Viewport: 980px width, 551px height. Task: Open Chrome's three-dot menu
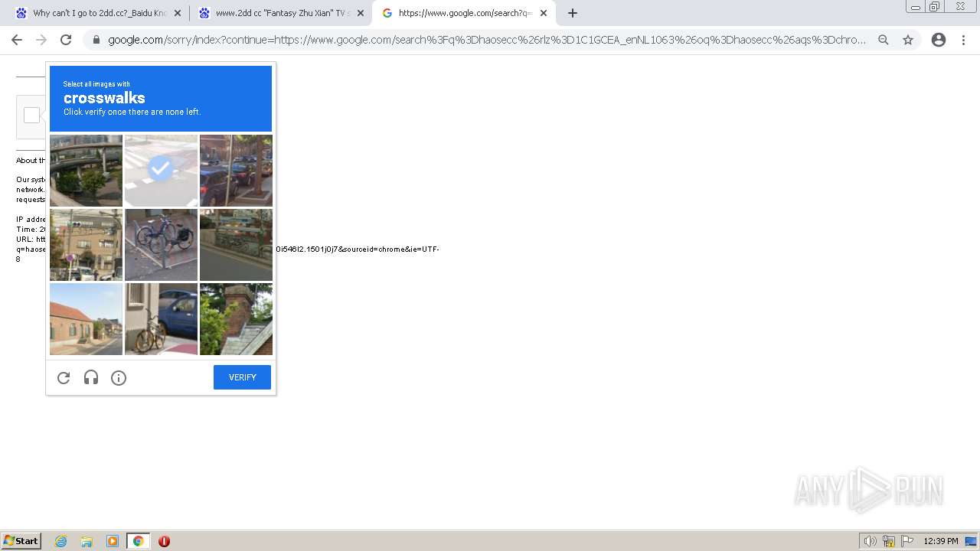point(963,40)
